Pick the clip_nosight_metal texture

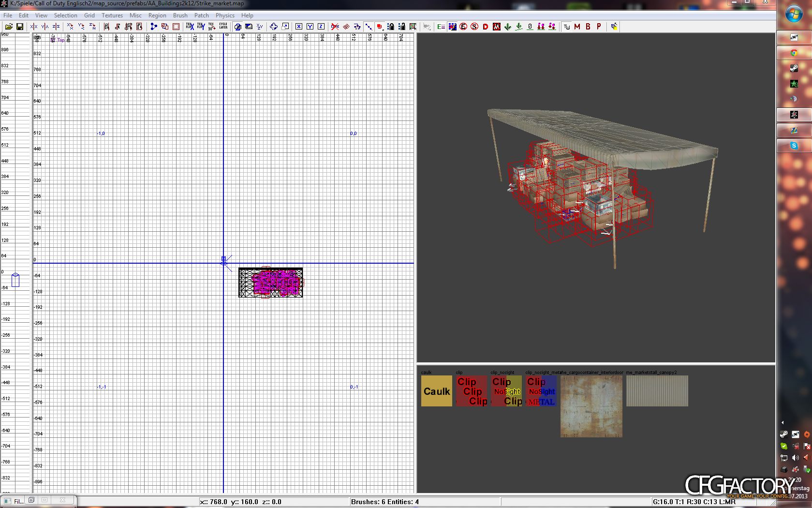click(x=541, y=391)
